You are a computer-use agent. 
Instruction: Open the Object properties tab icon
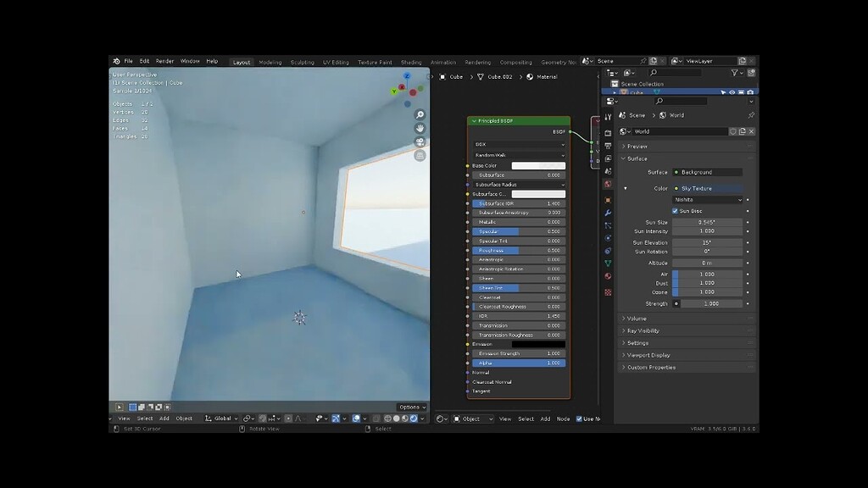click(608, 200)
